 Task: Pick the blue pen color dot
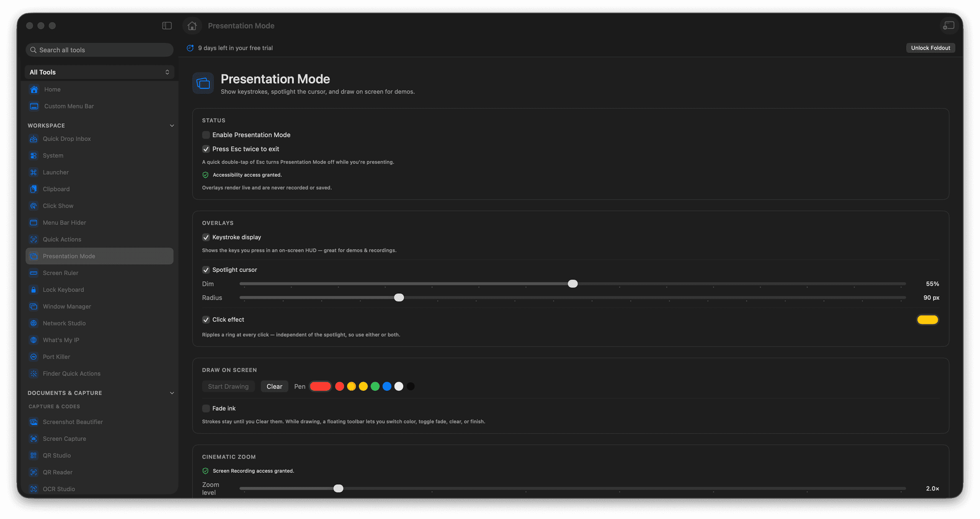(387, 387)
